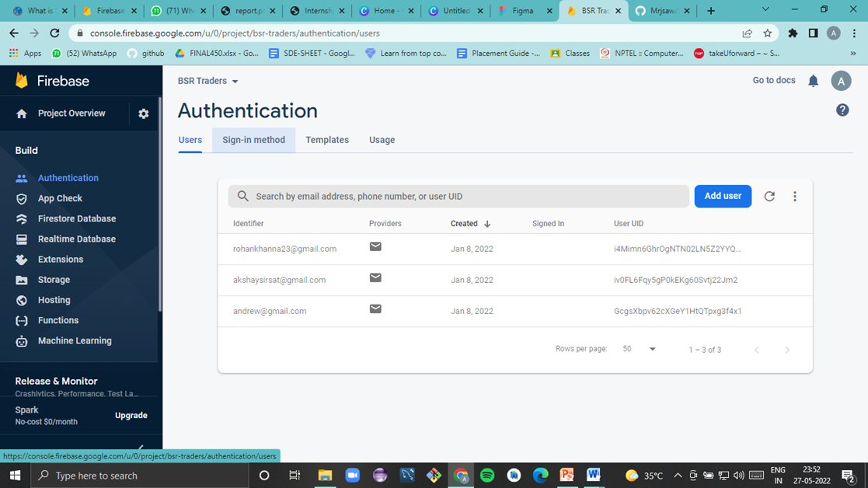
Task: Refresh the users list
Action: (769, 196)
